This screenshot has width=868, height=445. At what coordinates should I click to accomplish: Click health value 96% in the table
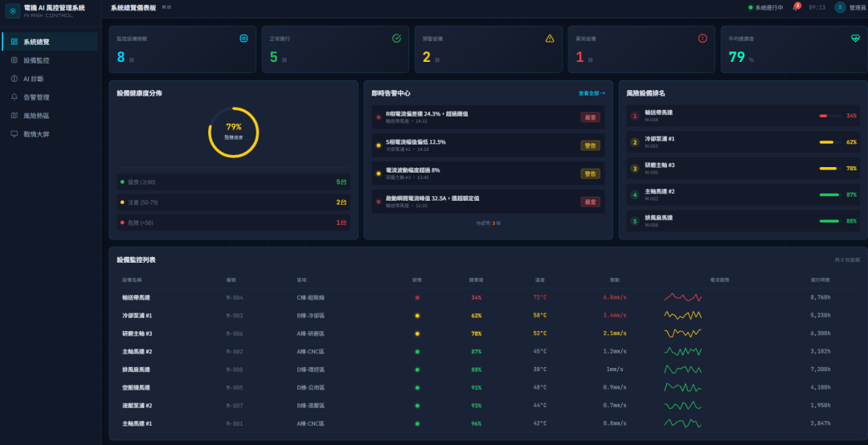(476, 423)
